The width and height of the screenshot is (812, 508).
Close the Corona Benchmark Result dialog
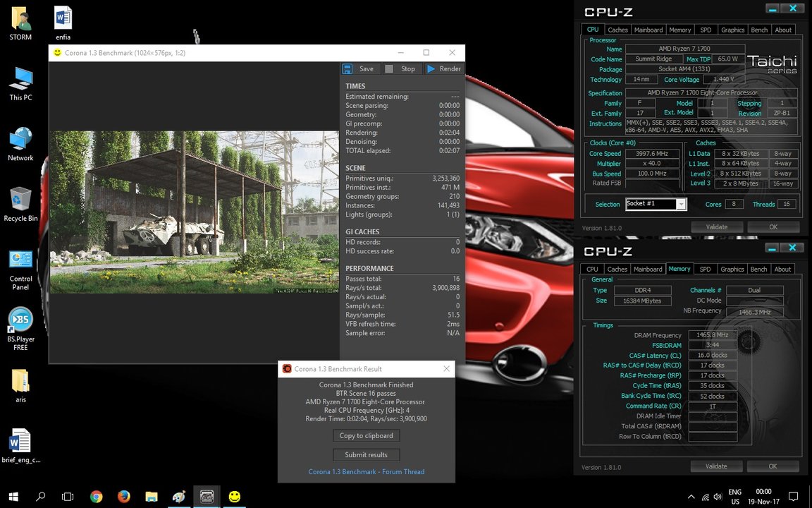(446, 368)
